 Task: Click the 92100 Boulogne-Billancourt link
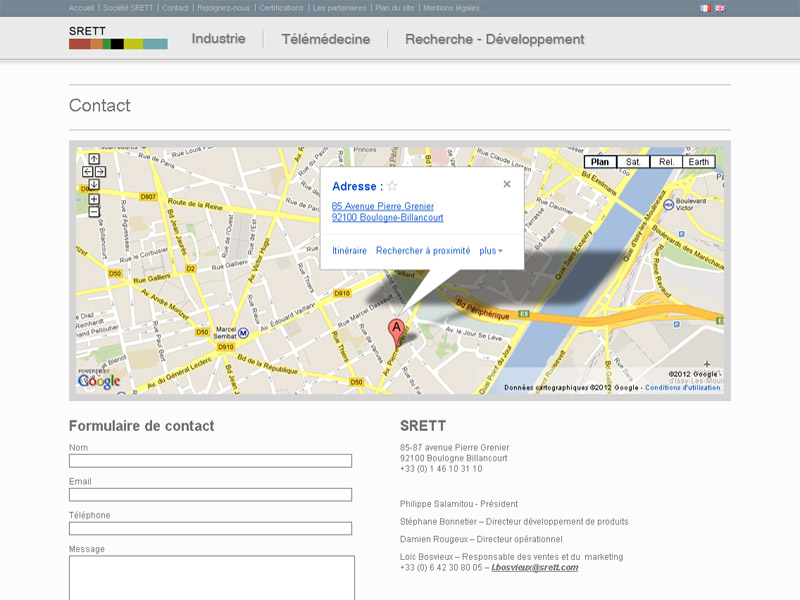pos(388,217)
